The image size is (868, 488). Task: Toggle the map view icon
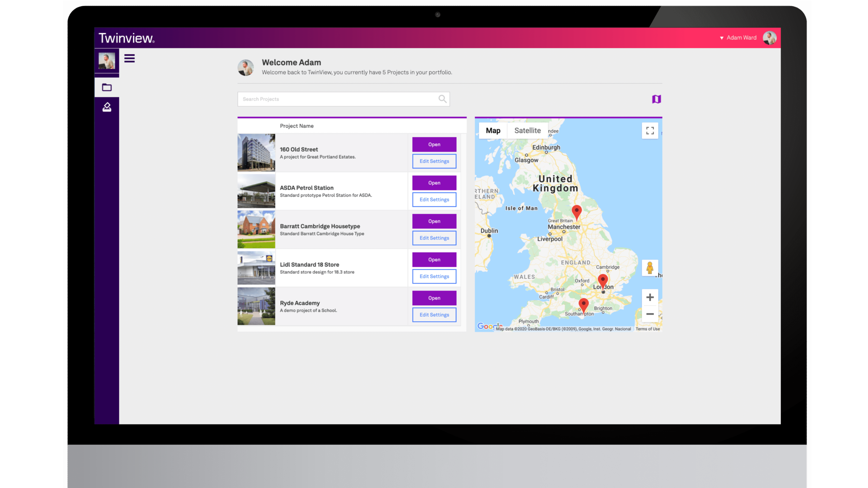[x=656, y=99]
